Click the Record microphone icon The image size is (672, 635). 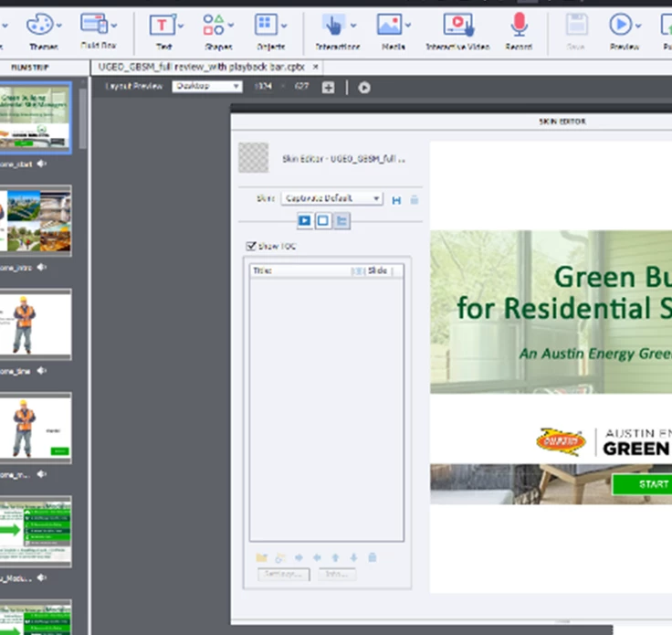[x=519, y=25]
